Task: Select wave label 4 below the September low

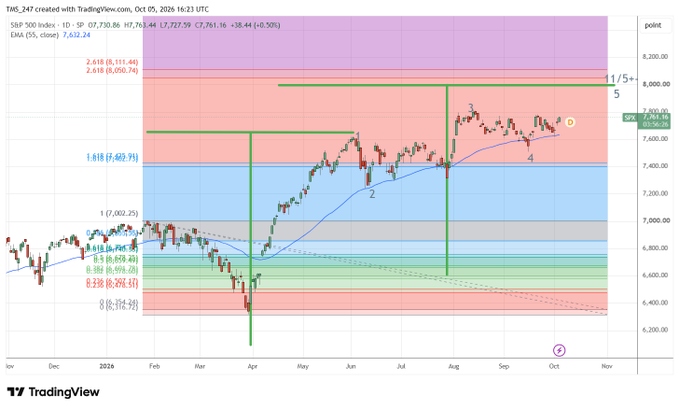Action: pos(530,158)
